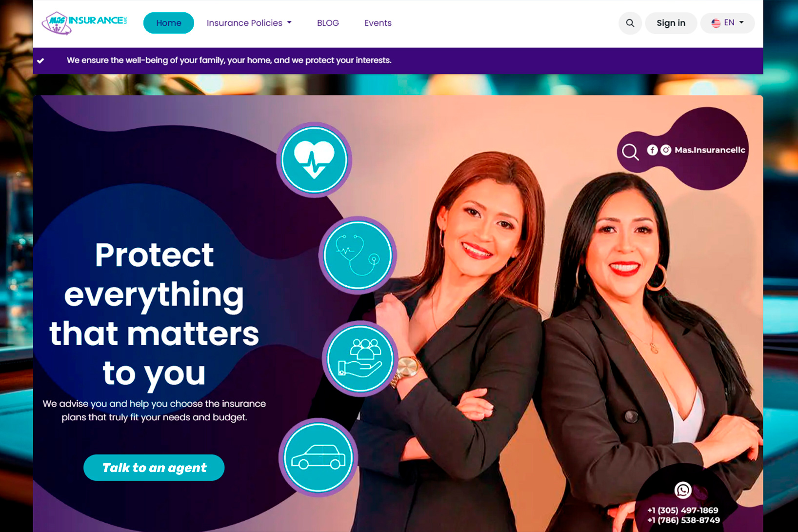The width and height of the screenshot is (798, 532).
Task: Open the Facebook icon in banner
Action: (x=652, y=150)
